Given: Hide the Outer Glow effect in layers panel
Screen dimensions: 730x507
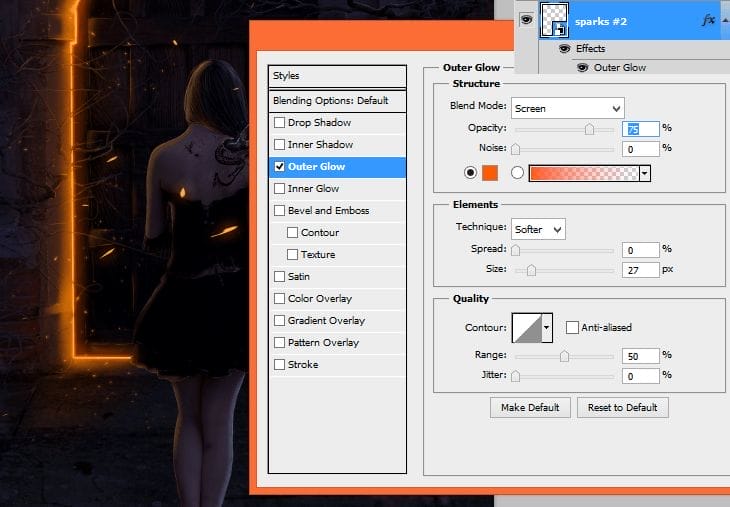Looking at the screenshot, I should click(x=582, y=68).
